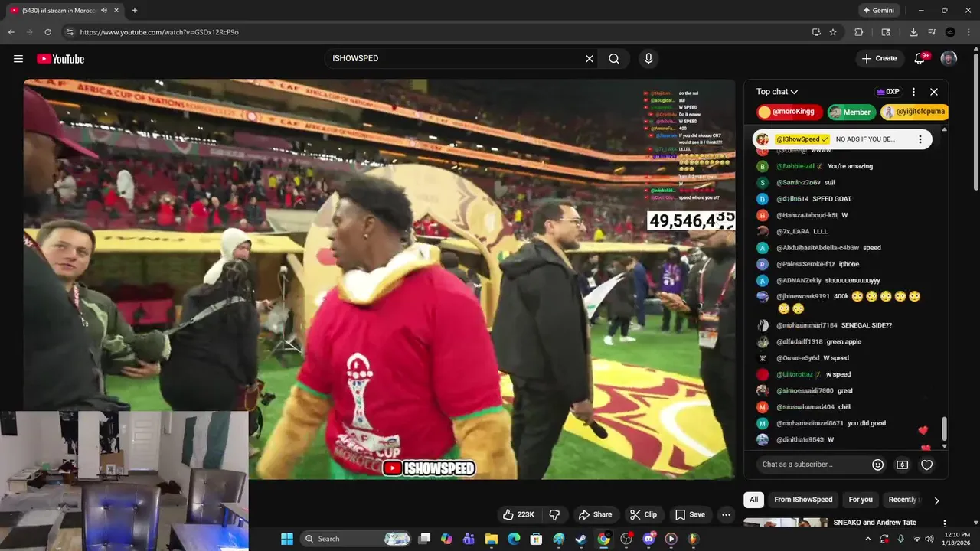
Task: Go to the YouTube home logo
Action: pyautogui.click(x=60, y=59)
